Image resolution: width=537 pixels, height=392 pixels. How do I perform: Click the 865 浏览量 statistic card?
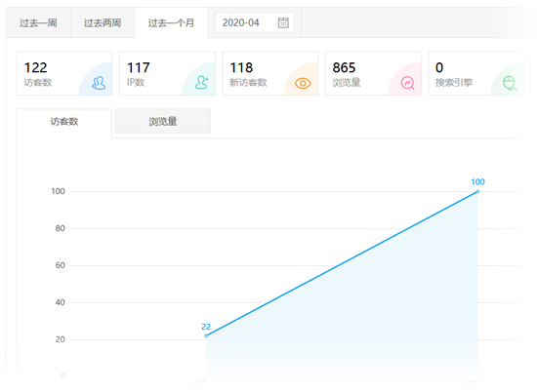click(373, 73)
